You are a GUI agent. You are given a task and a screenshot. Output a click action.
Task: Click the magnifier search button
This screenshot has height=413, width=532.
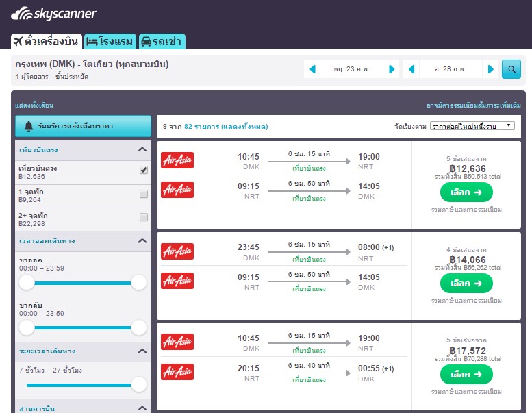[x=511, y=69]
